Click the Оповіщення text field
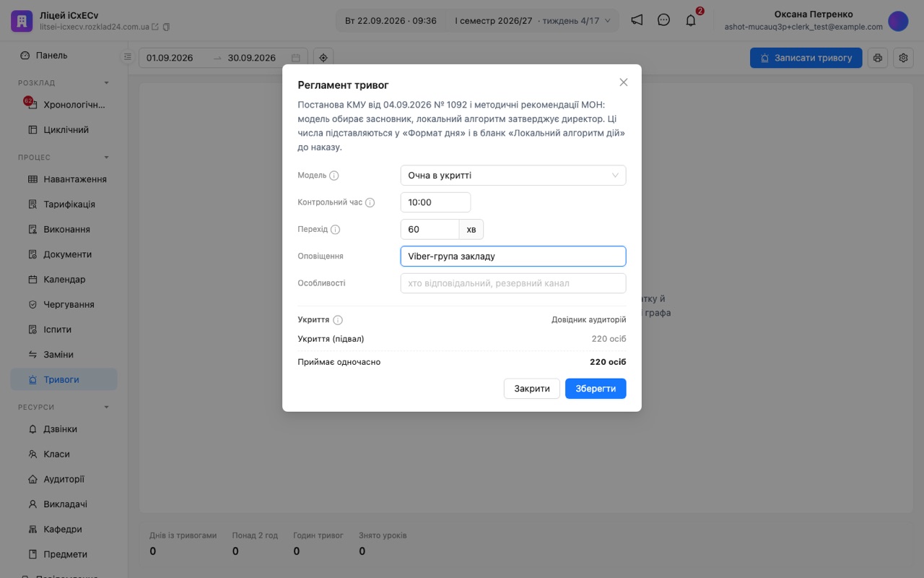924x578 pixels. coord(513,256)
